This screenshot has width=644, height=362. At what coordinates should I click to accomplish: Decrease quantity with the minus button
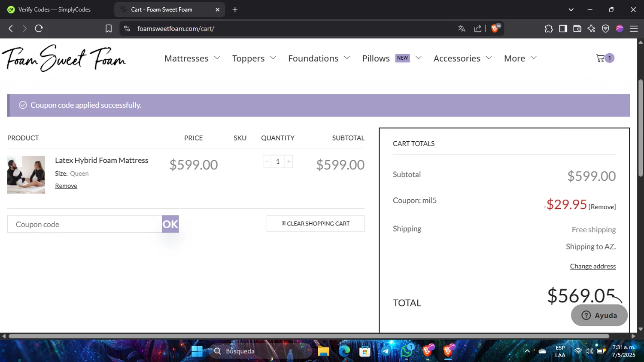click(267, 161)
